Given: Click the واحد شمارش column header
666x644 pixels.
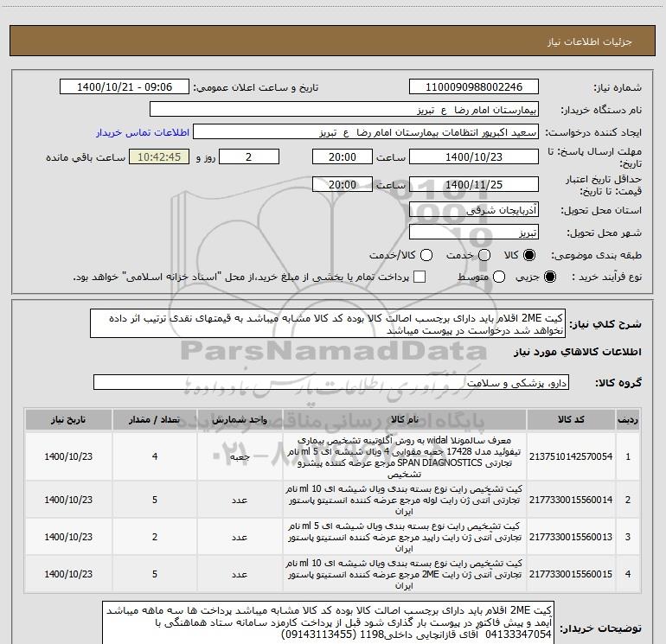Looking at the screenshot, I should pos(240,419).
